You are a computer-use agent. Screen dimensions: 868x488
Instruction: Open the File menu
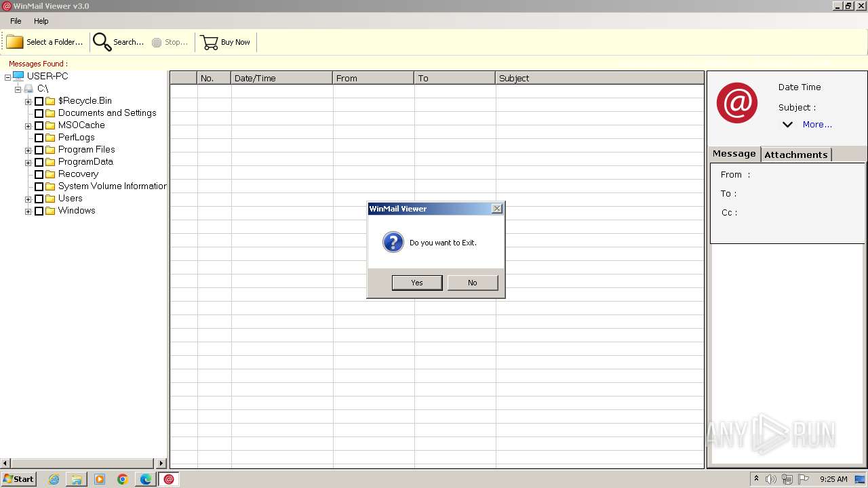pos(16,21)
